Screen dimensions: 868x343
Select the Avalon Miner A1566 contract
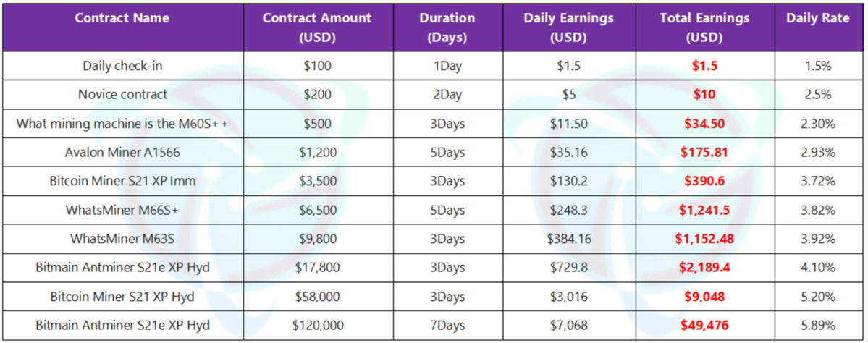point(122,152)
